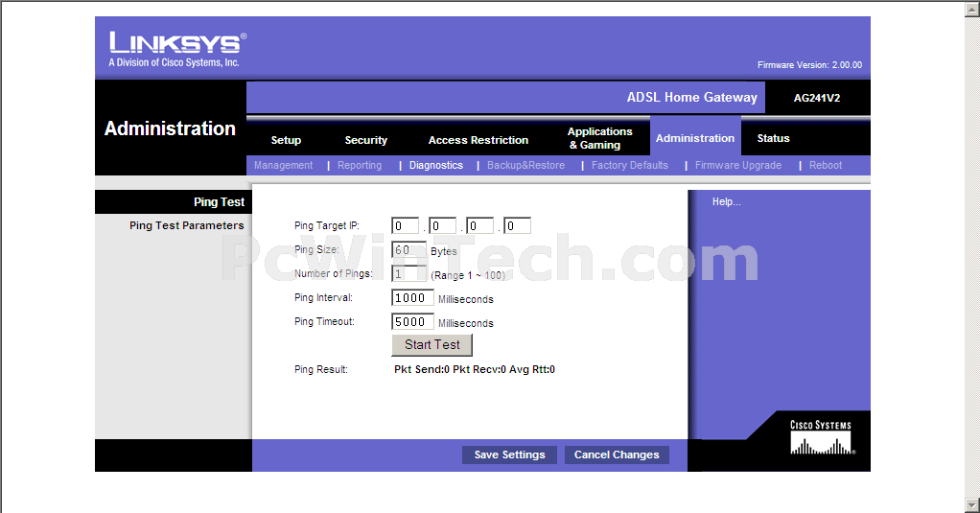Click the 'Ping Target IP:' label
The image size is (980, 513).
326,225
